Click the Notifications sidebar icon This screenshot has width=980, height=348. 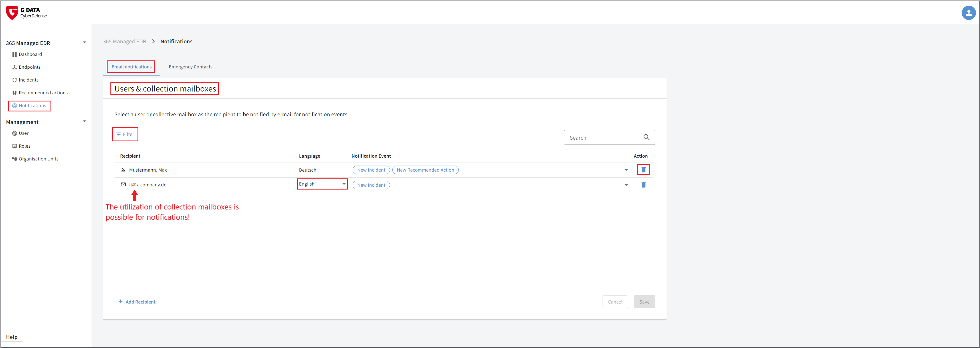click(x=15, y=106)
